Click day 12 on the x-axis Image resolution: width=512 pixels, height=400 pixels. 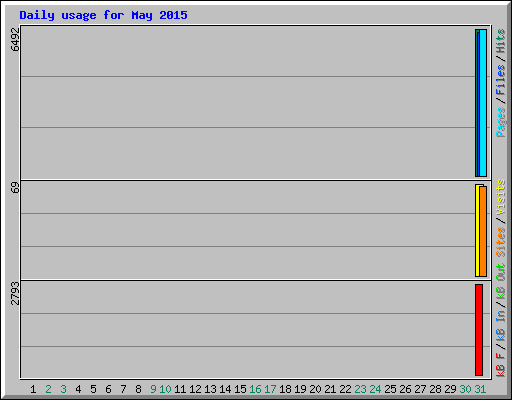(195, 389)
